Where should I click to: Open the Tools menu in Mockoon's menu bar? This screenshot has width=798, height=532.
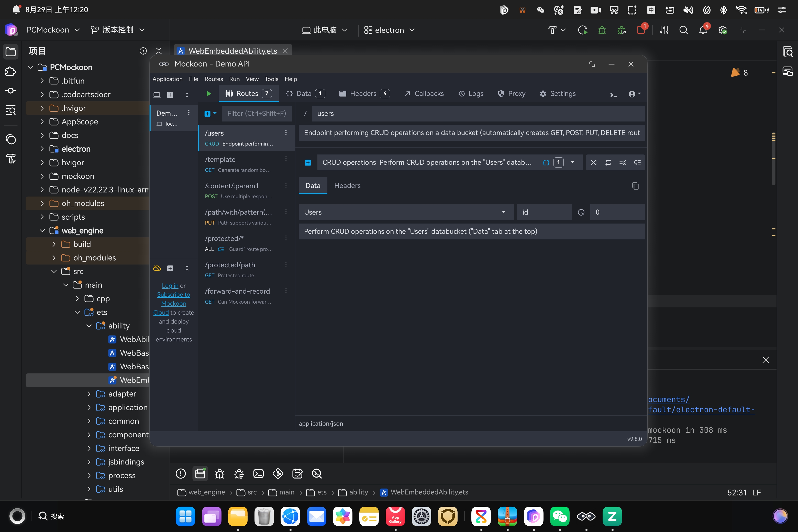[x=271, y=79]
